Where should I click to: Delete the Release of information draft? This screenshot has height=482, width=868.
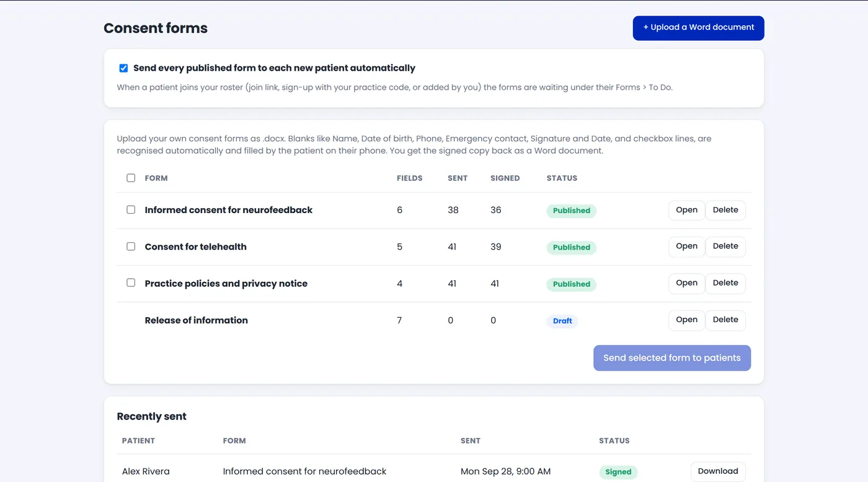coord(725,320)
